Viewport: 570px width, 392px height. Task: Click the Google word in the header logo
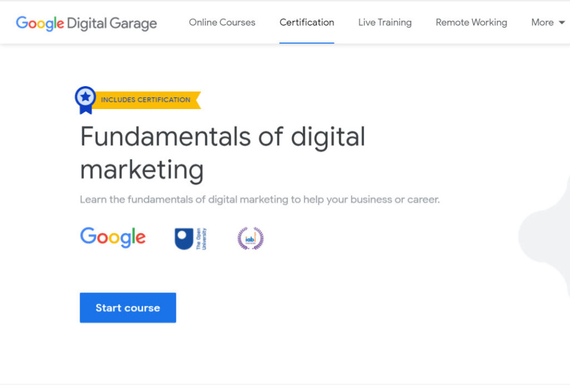pos(40,23)
